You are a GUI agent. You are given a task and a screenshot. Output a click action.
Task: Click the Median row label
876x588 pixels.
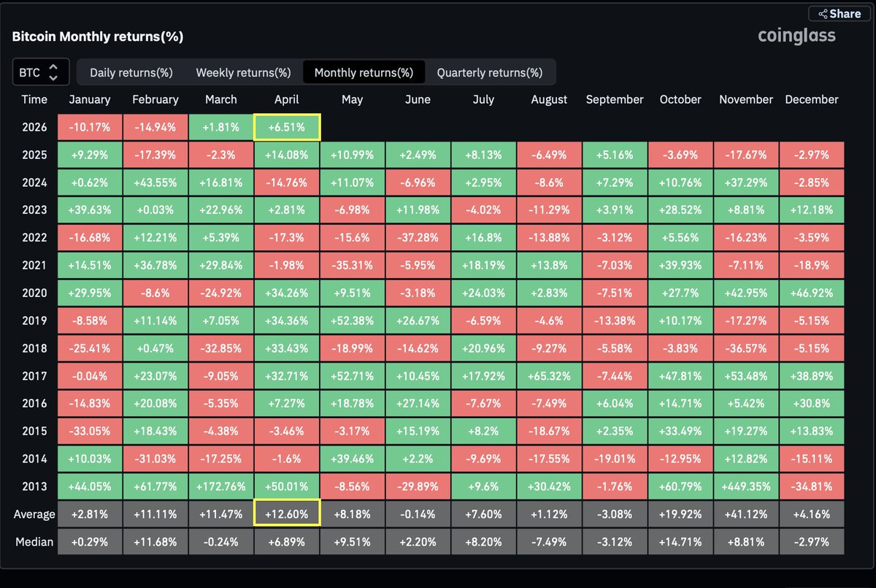point(34,542)
